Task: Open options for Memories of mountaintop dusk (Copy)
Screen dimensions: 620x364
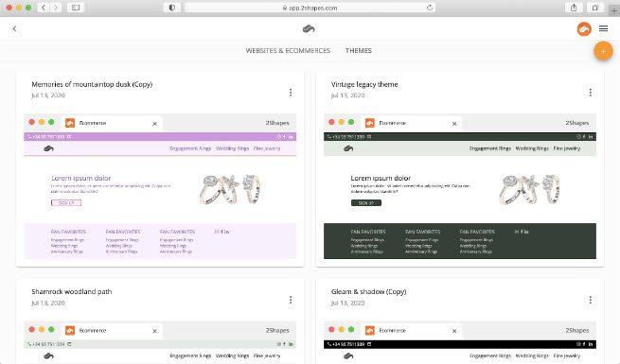Action: click(x=291, y=93)
